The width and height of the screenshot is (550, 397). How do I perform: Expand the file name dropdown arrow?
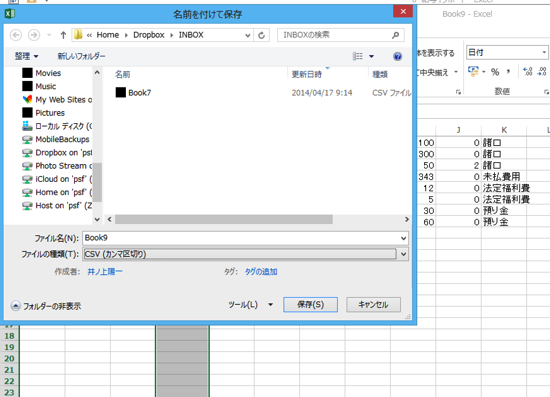point(403,238)
